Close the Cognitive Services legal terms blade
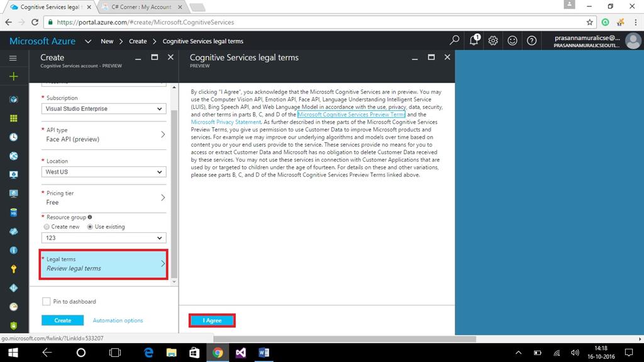The image size is (644, 362). pyautogui.click(x=447, y=57)
